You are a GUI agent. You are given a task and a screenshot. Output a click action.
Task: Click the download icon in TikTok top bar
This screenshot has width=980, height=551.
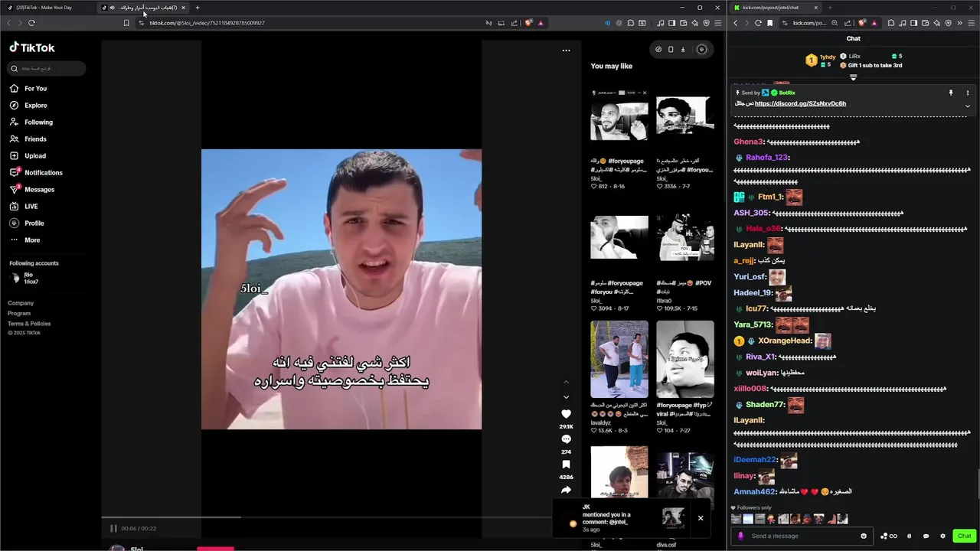(x=683, y=49)
